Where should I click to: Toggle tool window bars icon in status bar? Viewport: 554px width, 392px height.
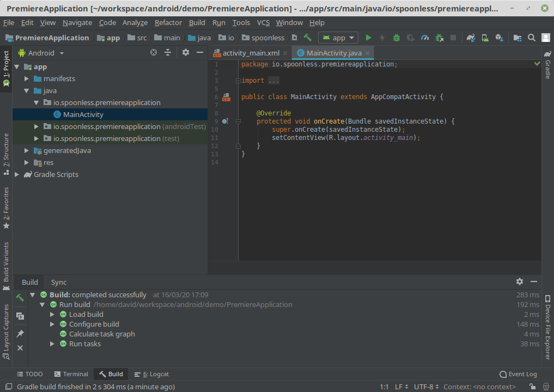click(9, 387)
